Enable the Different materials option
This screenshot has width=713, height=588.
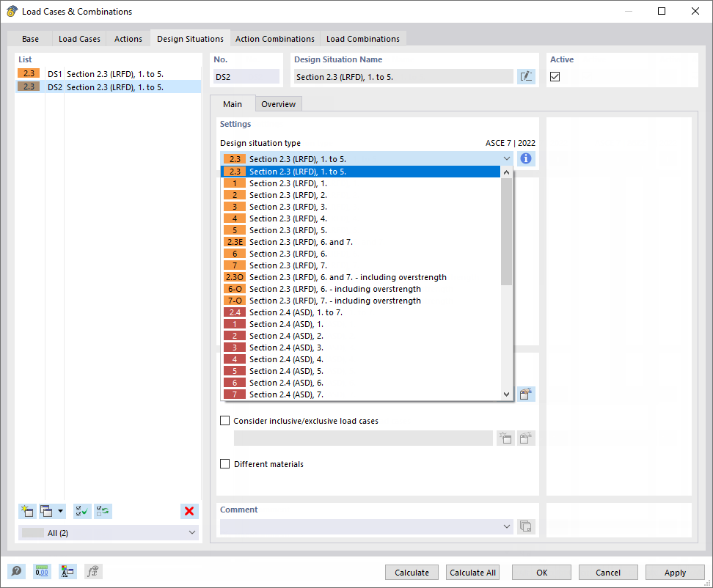225,463
